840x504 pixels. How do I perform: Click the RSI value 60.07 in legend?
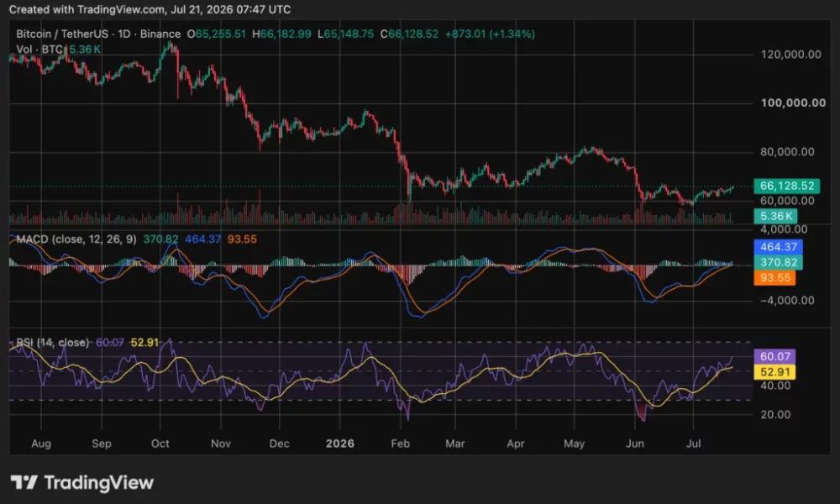coord(110,342)
